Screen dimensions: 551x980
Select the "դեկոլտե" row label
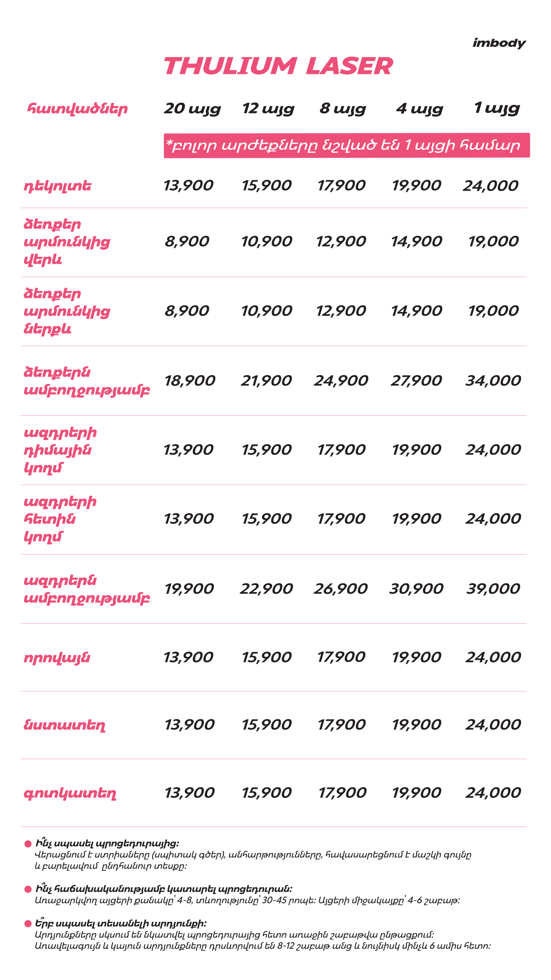(x=58, y=186)
